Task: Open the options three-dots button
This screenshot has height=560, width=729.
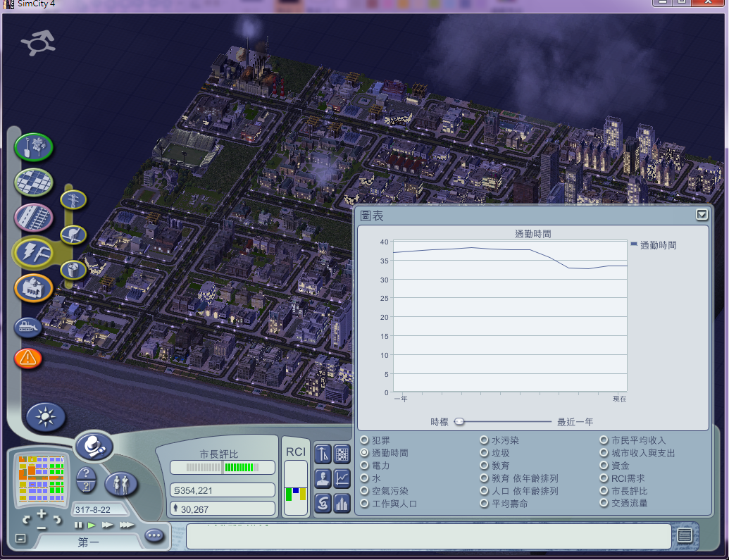Action: tap(154, 536)
